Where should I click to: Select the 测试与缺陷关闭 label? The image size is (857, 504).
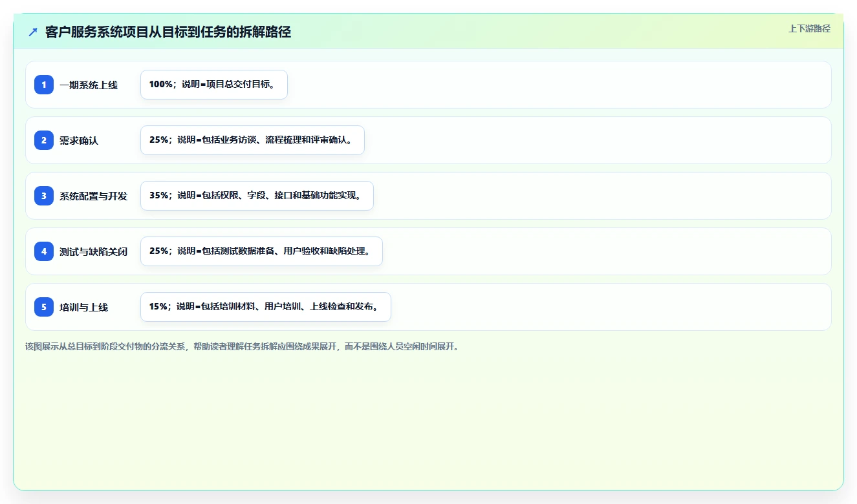click(x=94, y=251)
